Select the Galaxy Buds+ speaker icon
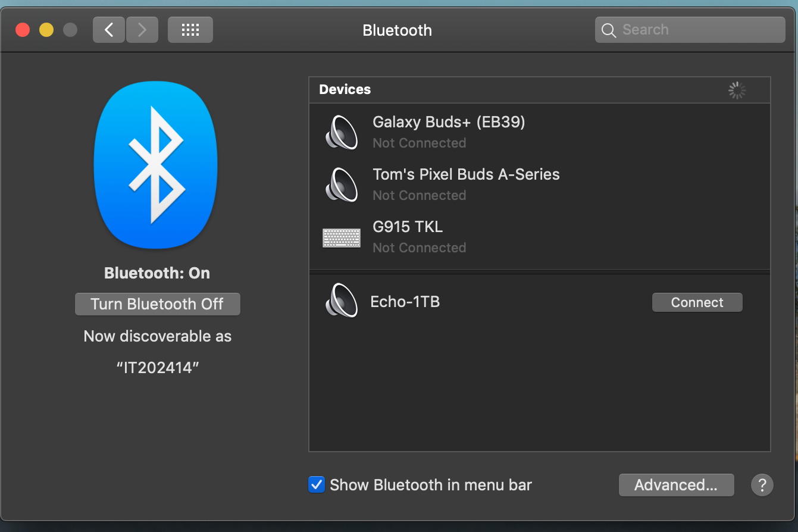This screenshot has height=532, width=798. coord(342,132)
